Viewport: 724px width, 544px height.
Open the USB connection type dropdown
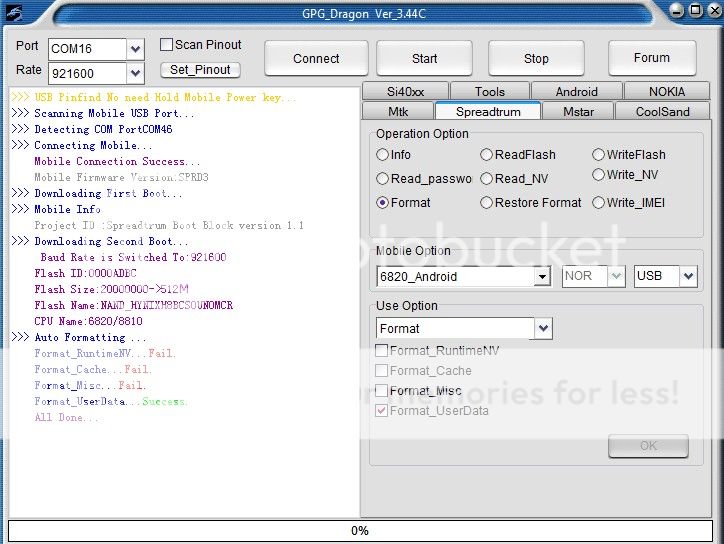[x=688, y=276]
